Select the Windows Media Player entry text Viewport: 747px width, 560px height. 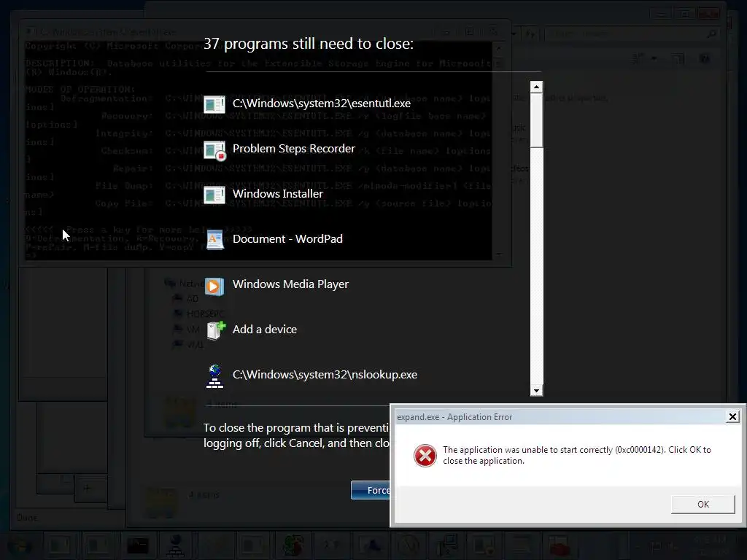(x=290, y=284)
